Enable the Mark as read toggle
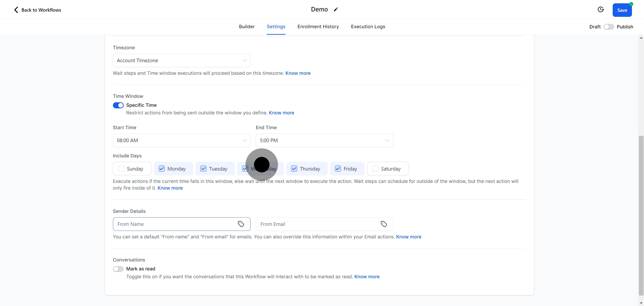 click(x=118, y=269)
